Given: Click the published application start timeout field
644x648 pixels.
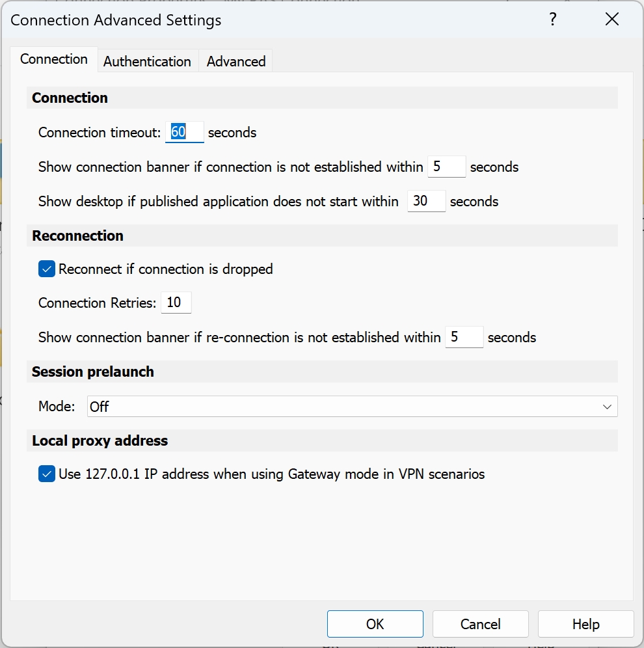Looking at the screenshot, I should click(x=426, y=201).
